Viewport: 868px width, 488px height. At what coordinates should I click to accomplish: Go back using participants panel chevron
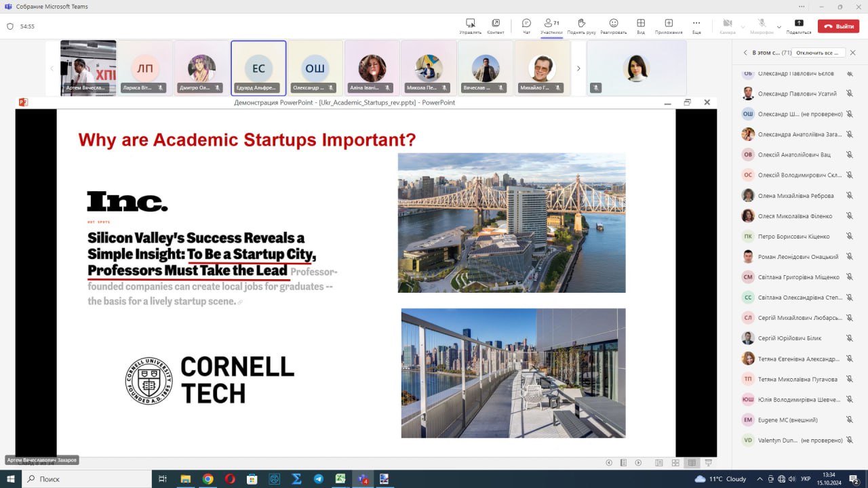(745, 53)
